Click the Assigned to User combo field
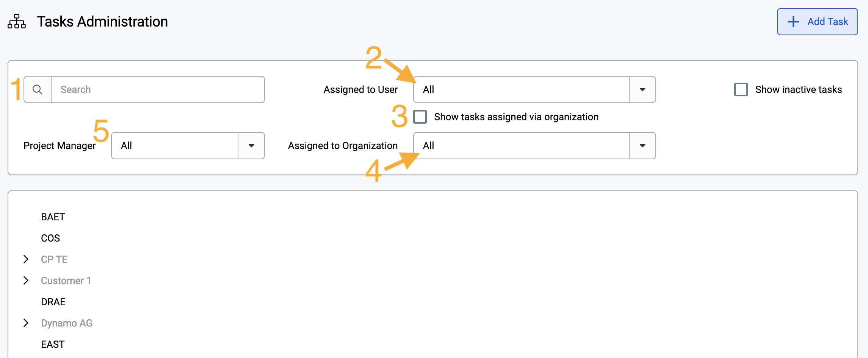Viewport: 868px width, 358px height. pos(521,89)
